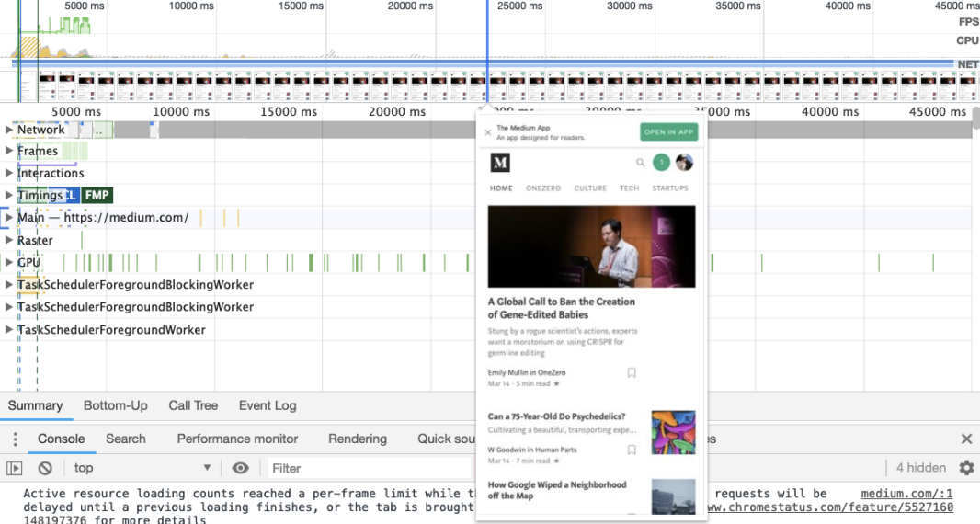Expand the Main medium.com thread track

coord(9,218)
